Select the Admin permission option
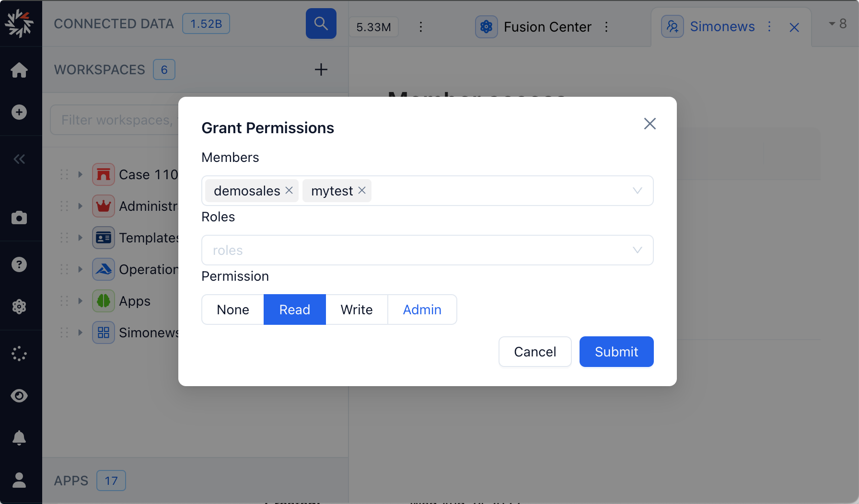The width and height of the screenshot is (859, 504). point(422,309)
